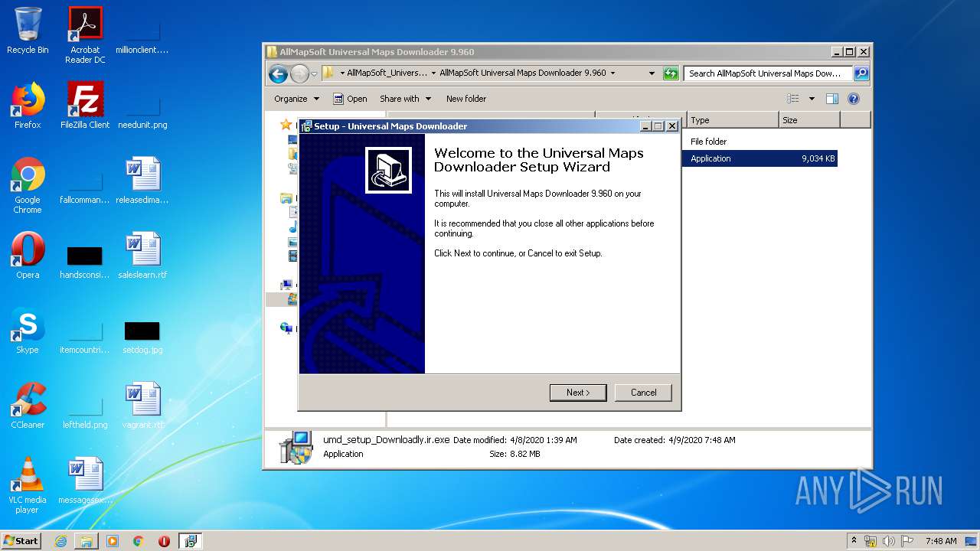Open Acrobat Reader DC desktop shortcut
980x551 pixels.
click(85, 35)
